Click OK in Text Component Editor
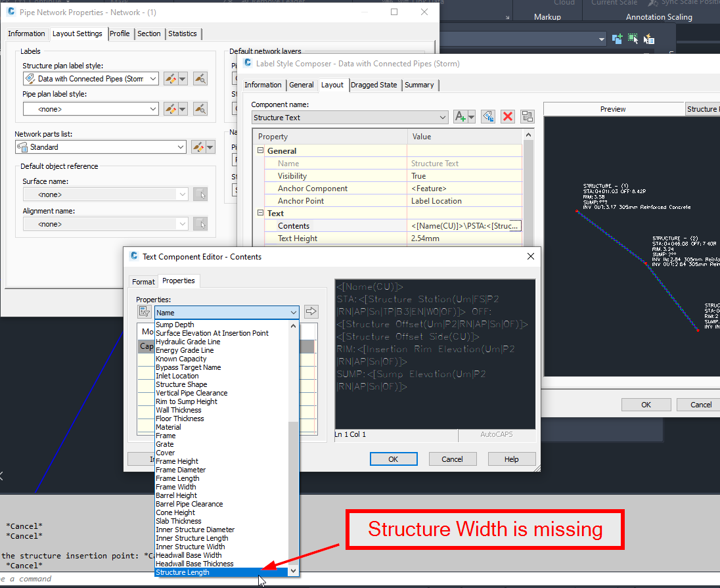The width and height of the screenshot is (720, 588). 393,459
